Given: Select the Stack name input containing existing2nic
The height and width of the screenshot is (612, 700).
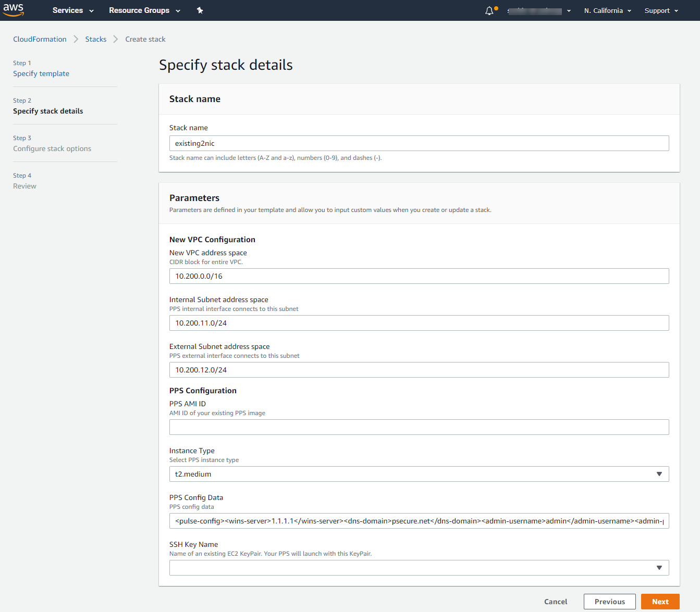Looking at the screenshot, I should (419, 143).
